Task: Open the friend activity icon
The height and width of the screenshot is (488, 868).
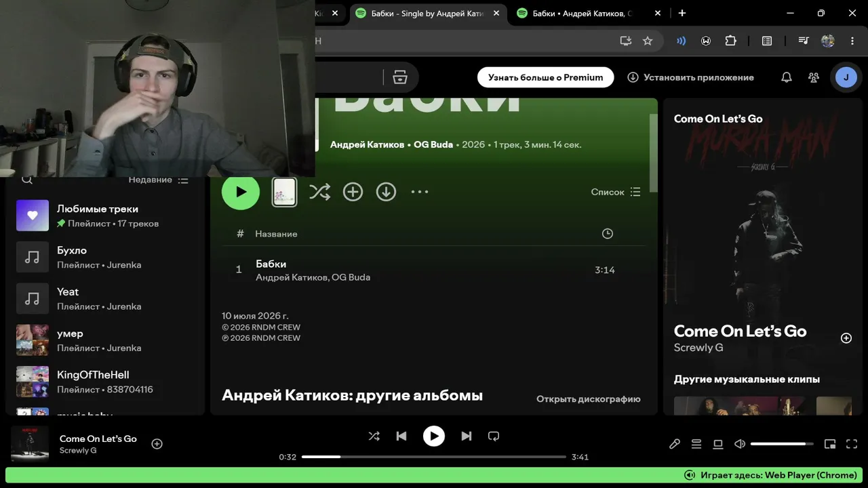Action: click(814, 77)
